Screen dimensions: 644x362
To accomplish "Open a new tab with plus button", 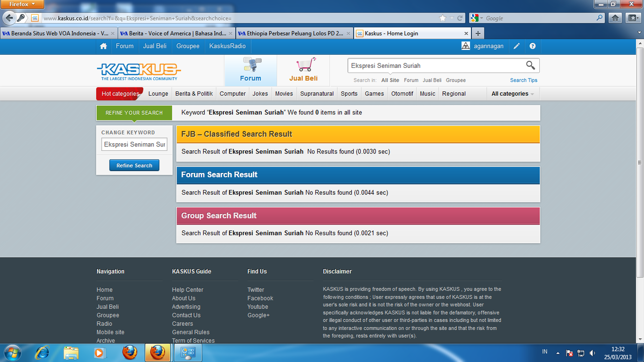I will [478, 33].
